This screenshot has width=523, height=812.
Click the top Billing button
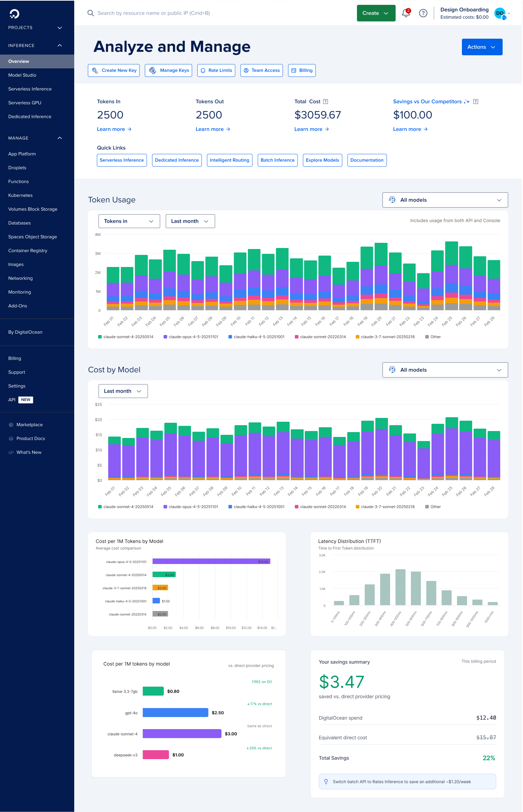tap(302, 70)
